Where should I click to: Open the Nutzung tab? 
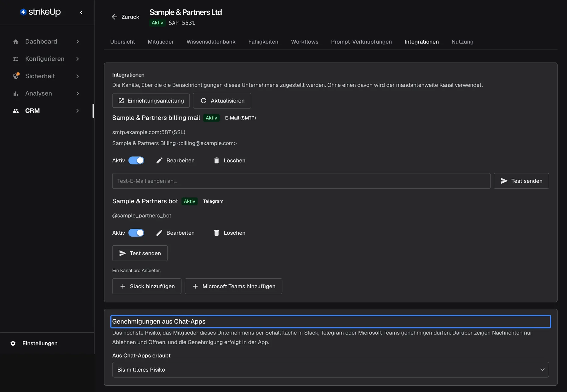462,42
